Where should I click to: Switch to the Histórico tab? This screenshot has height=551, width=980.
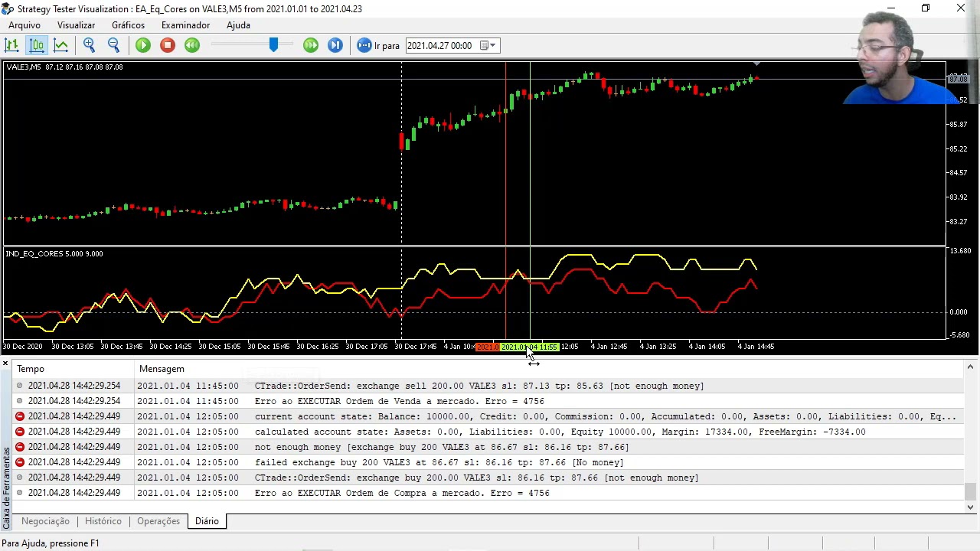click(x=103, y=521)
